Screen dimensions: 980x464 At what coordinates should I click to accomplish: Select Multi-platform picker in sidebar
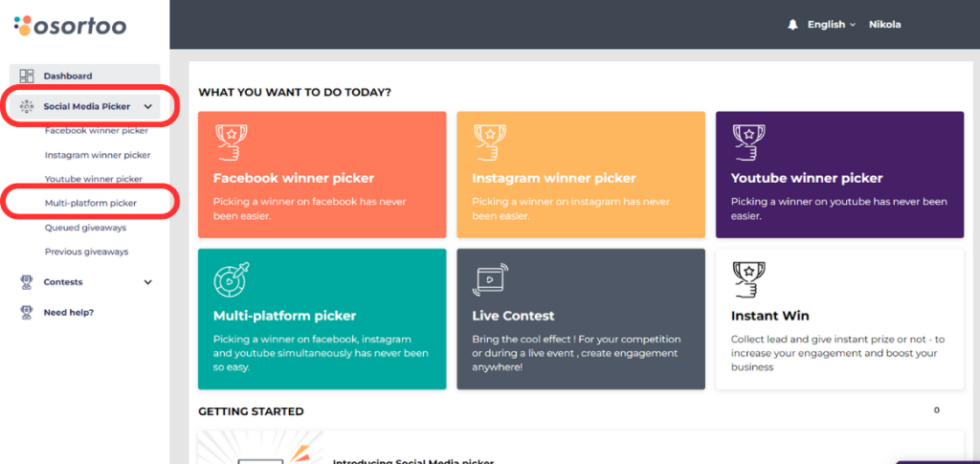click(91, 203)
